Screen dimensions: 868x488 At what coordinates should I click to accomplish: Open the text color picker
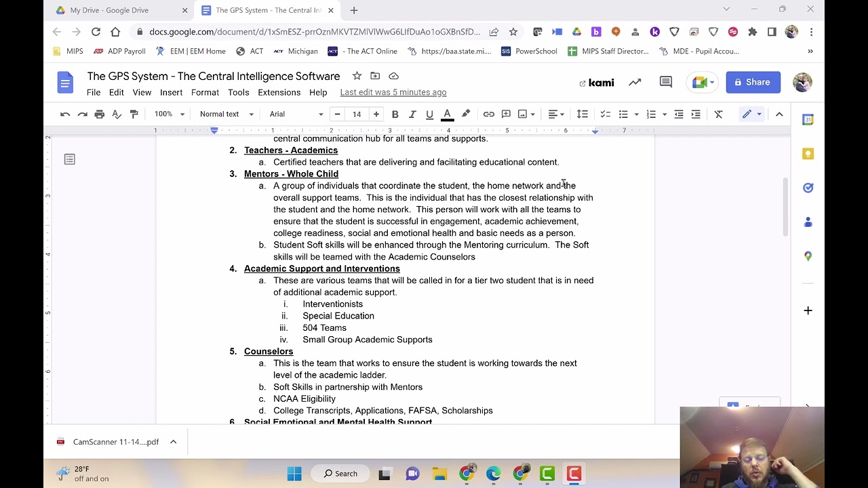tap(447, 114)
